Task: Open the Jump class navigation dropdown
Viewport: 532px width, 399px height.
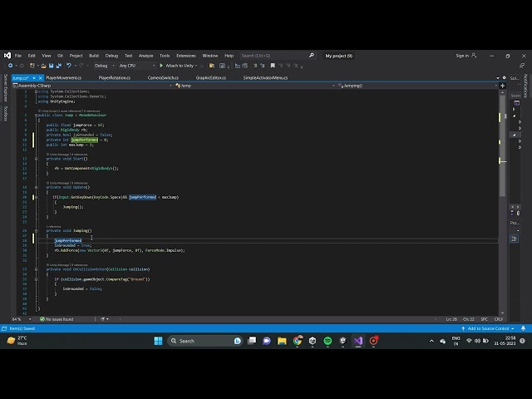Action: click(254, 86)
